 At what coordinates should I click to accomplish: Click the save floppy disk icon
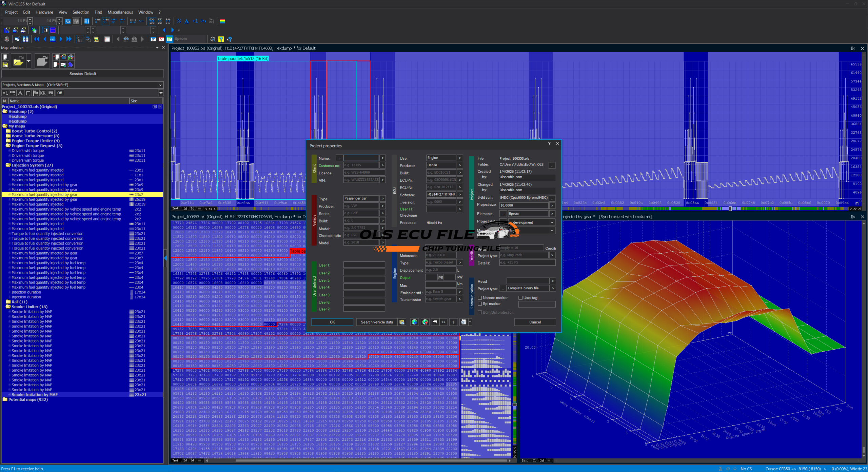click(x=5, y=64)
